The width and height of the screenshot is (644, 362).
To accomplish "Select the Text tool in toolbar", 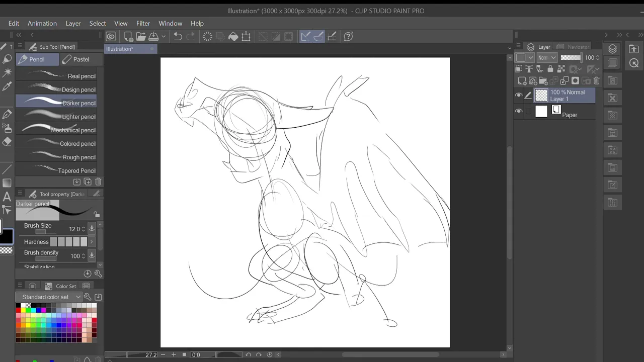I will click(7, 197).
